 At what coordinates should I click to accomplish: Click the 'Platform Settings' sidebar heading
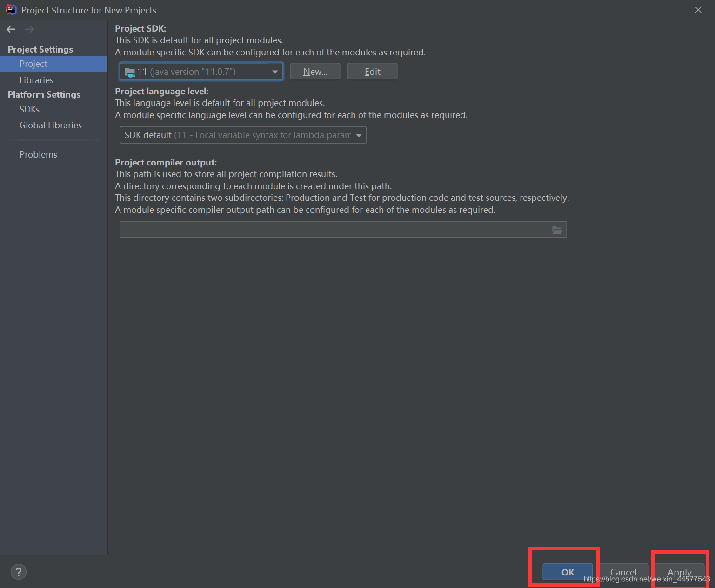point(44,94)
